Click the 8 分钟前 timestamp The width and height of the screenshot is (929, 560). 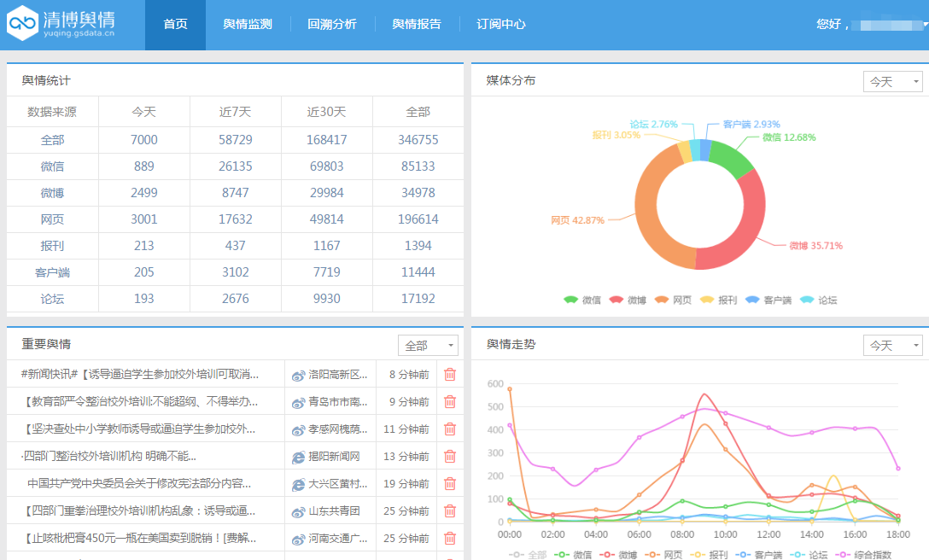pos(409,375)
